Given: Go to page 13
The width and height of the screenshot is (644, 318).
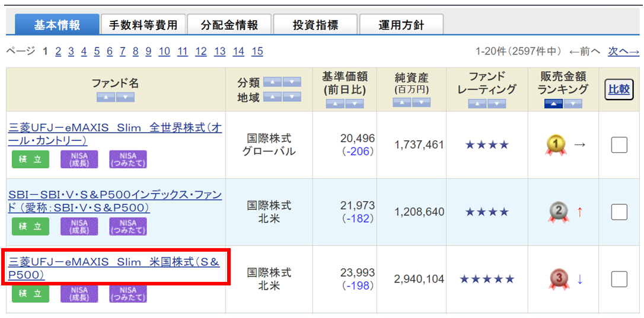Looking at the screenshot, I should click(x=220, y=52).
